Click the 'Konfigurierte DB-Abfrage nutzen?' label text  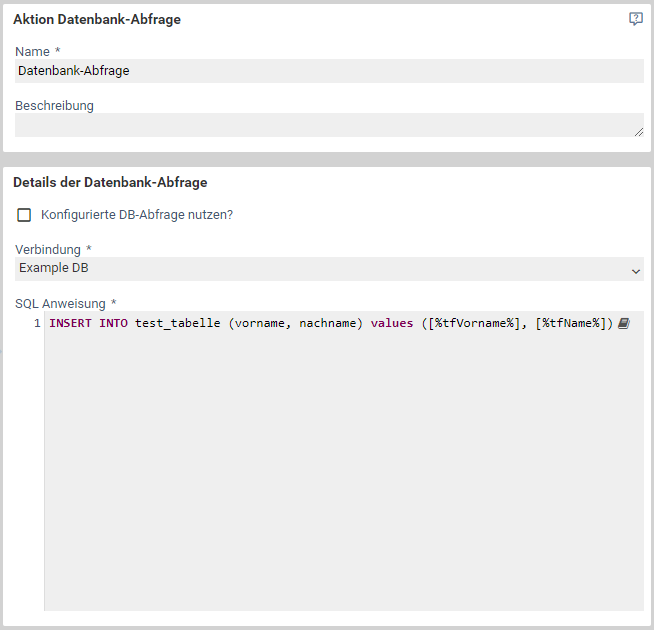click(136, 215)
